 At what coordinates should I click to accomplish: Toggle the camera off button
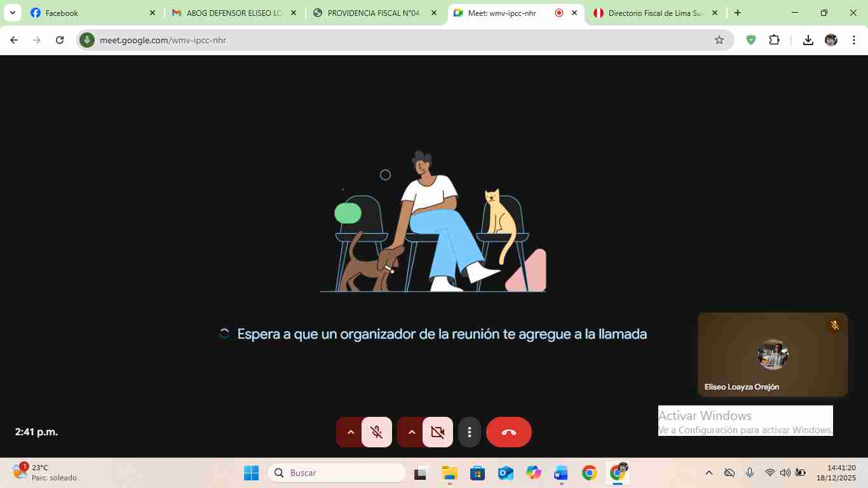[437, 432]
